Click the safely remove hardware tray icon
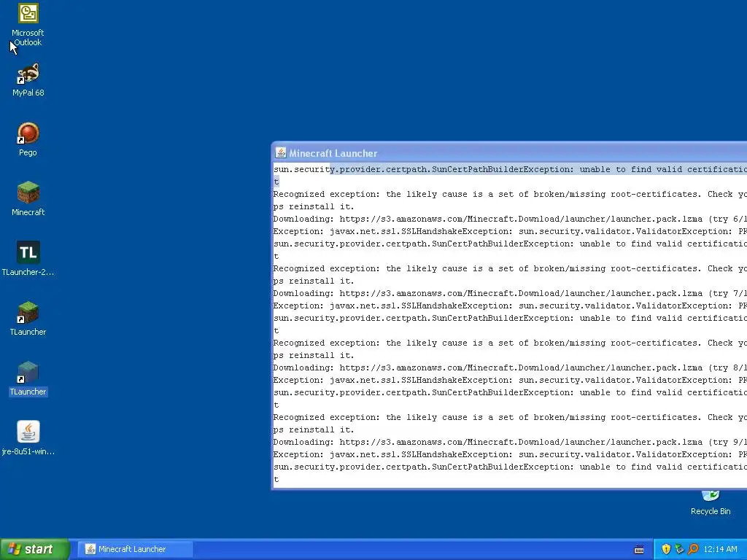The height and width of the screenshot is (560, 747). coord(679,549)
